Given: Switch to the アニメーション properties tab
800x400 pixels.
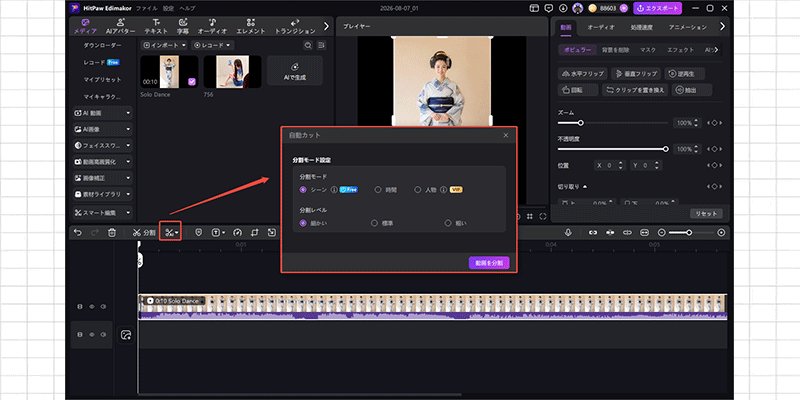Looking at the screenshot, I should point(687,27).
